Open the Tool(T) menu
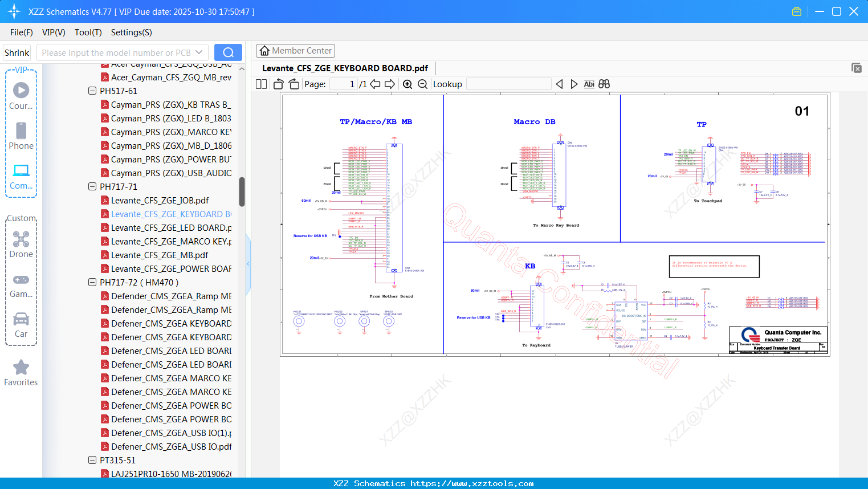Image resolution: width=868 pixels, height=489 pixels. (88, 32)
